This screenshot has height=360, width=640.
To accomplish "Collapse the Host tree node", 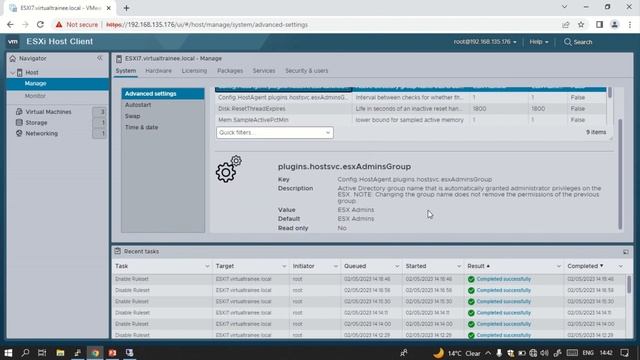I will pyautogui.click(x=13, y=73).
